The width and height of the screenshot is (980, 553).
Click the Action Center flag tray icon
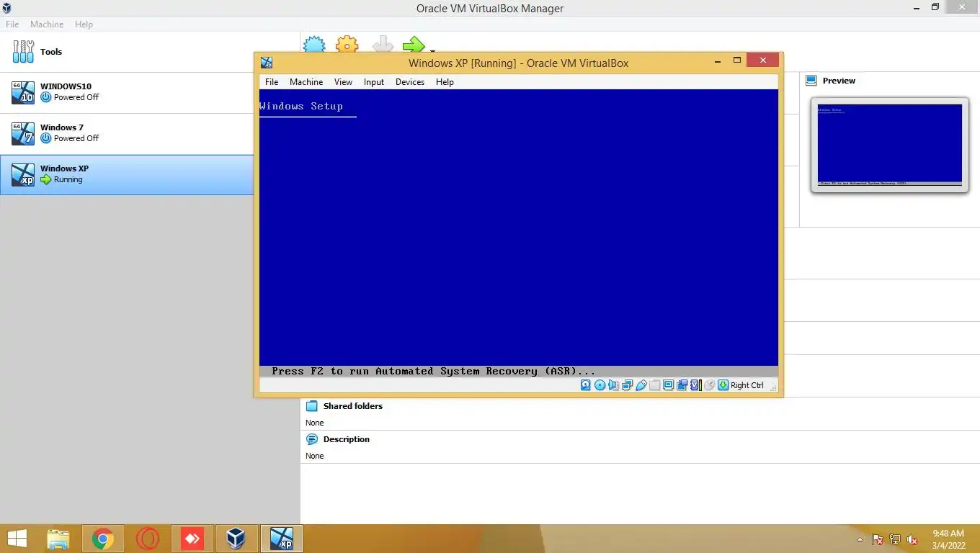pos(878,539)
